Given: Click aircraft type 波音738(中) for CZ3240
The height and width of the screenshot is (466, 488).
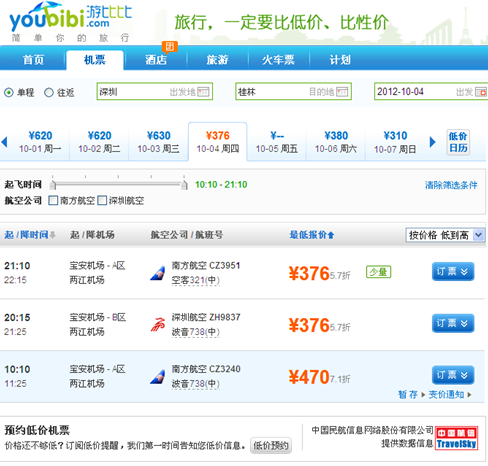Looking at the screenshot, I should click(196, 384).
